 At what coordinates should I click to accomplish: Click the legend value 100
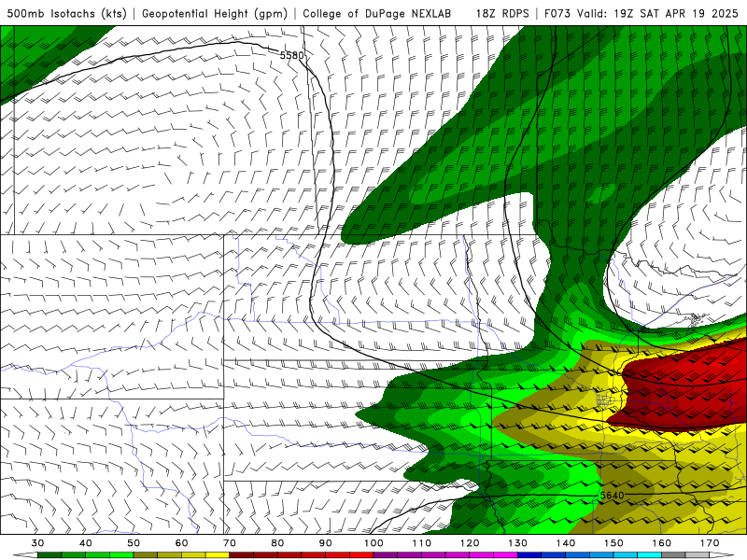click(x=374, y=543)
